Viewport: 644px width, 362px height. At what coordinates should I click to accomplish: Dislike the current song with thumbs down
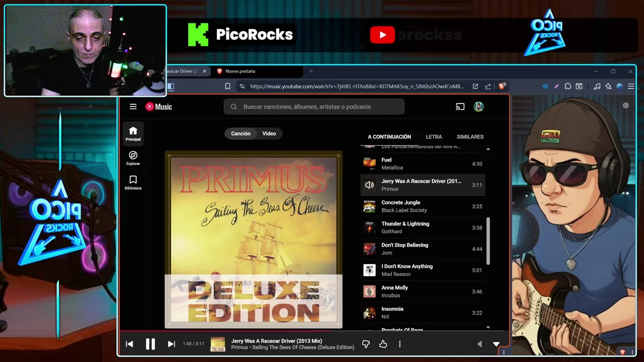pos(366,344)
